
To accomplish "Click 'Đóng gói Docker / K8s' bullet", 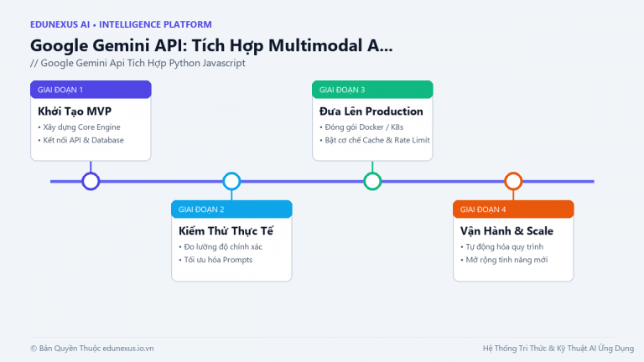I will click(361, 127).
